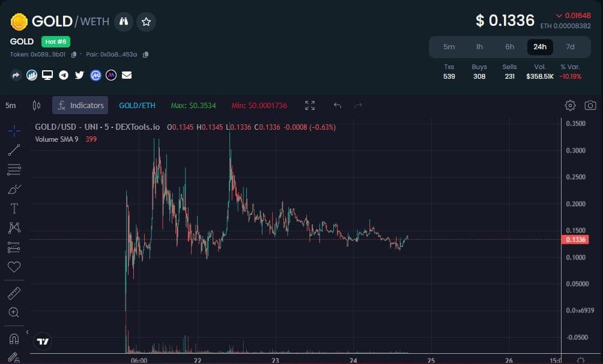The image size is (603, 364).
Task: Add GOLD pair to favorites with star
Action: [146, 22]
